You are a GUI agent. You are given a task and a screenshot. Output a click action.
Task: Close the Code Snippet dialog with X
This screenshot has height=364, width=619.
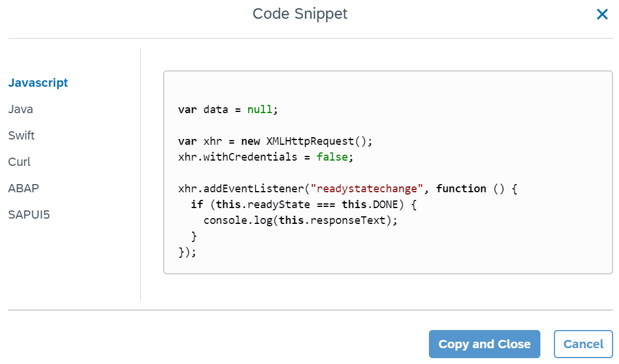(602, 15)
